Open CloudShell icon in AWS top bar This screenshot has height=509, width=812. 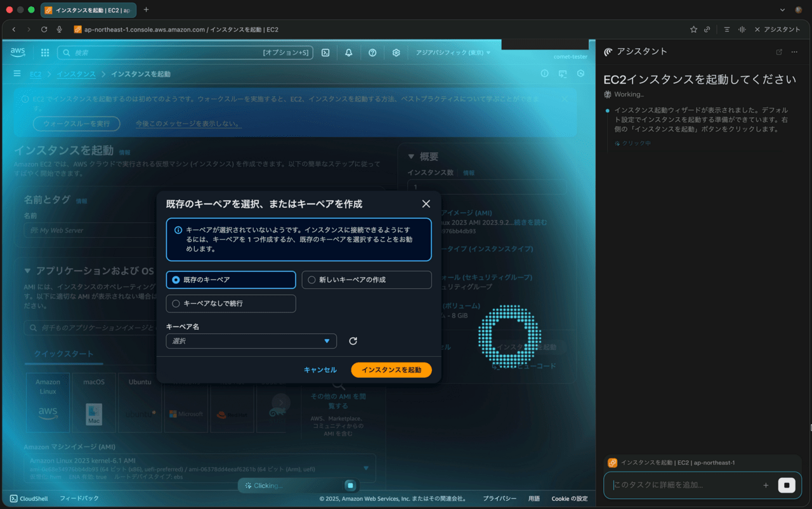(325, 53)
